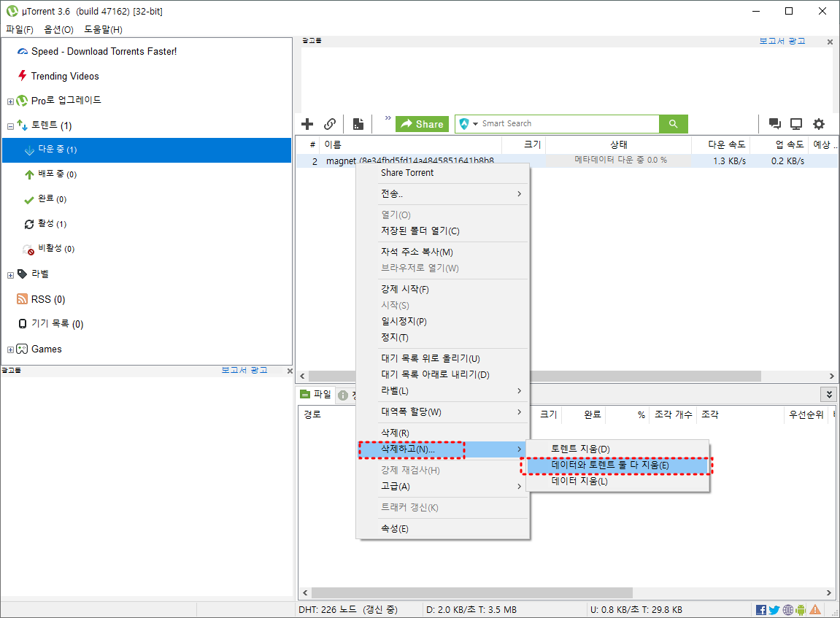
Task: Click the Facebook icon in status bar
Action: click(760, 610)
